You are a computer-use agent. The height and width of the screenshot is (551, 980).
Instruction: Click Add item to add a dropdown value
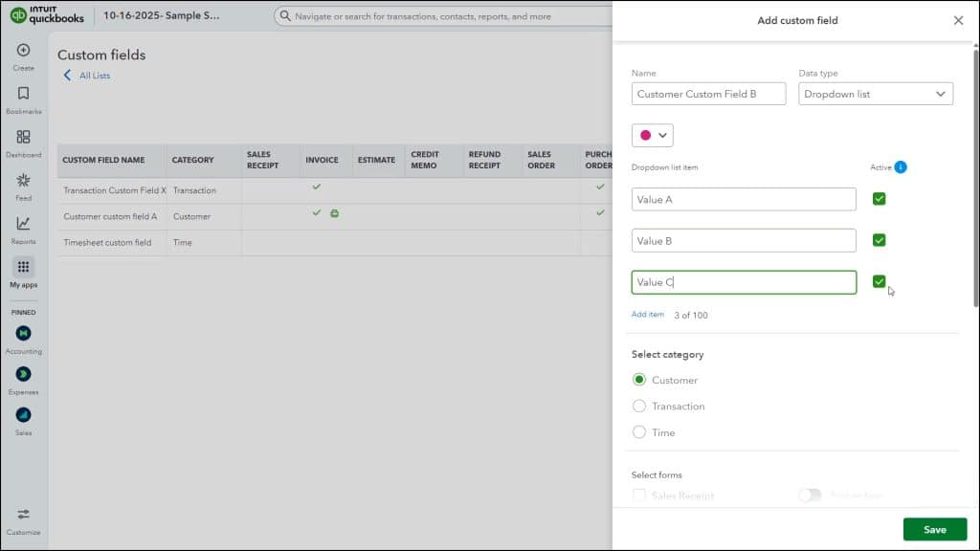[x=647, y=314]
